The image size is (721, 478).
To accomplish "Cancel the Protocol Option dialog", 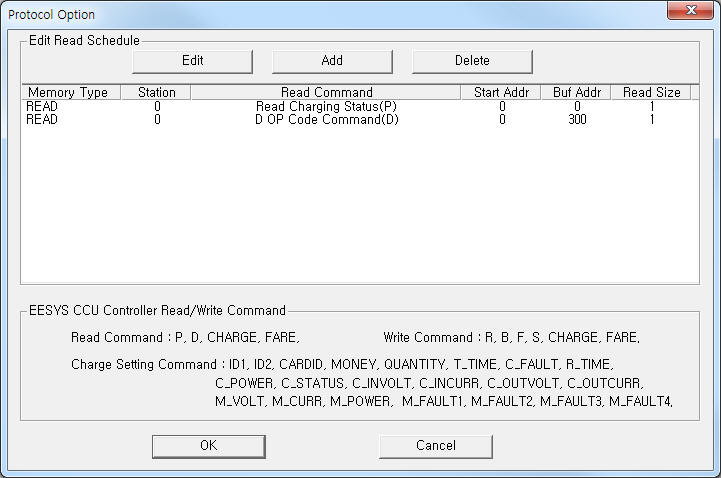I will pos(435,445).
